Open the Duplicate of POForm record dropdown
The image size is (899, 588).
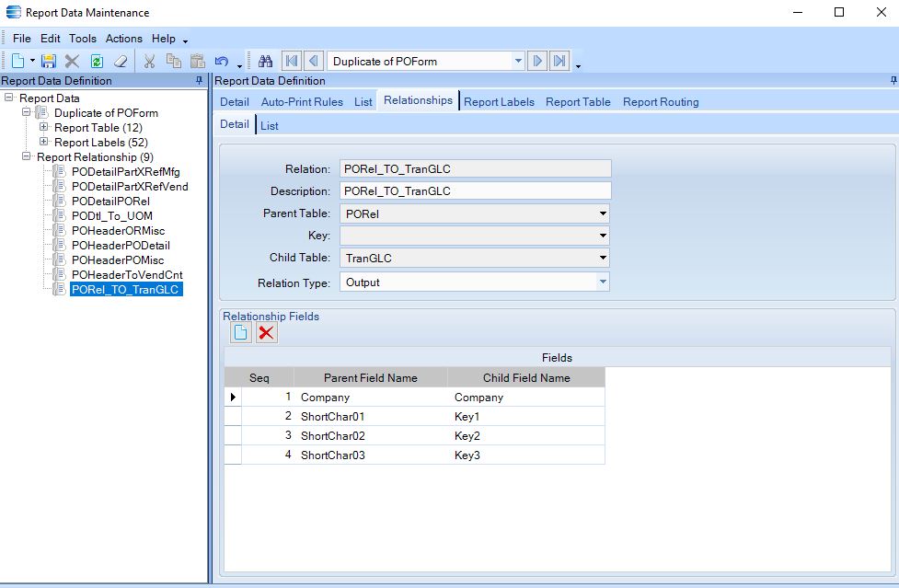(x=518, y=61)
